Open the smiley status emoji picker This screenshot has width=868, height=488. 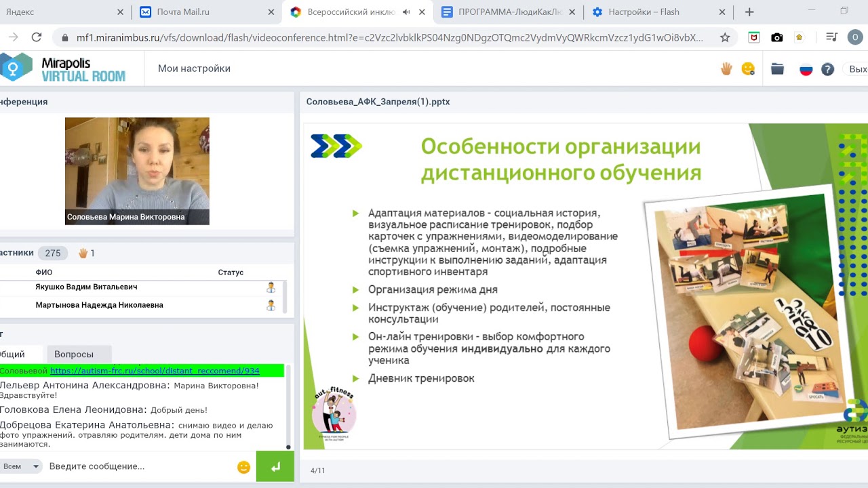click(x=748, y=68)
